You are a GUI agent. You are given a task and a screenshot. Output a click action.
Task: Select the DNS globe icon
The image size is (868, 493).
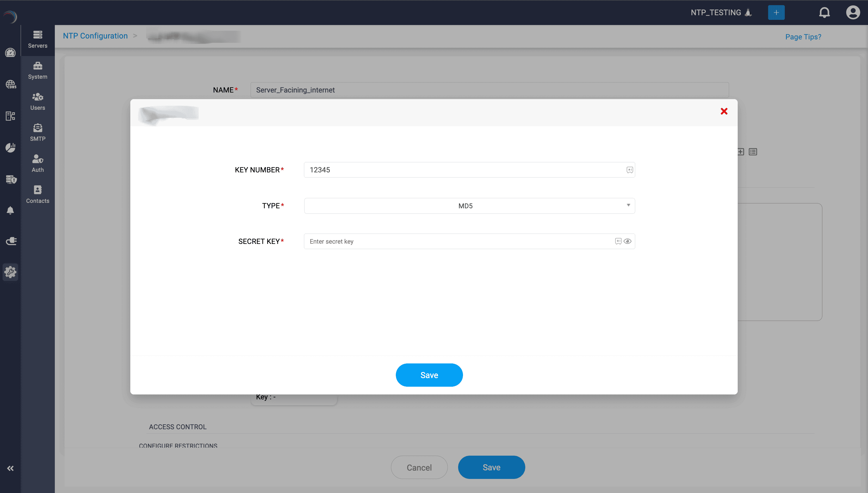tap(11, 84)
